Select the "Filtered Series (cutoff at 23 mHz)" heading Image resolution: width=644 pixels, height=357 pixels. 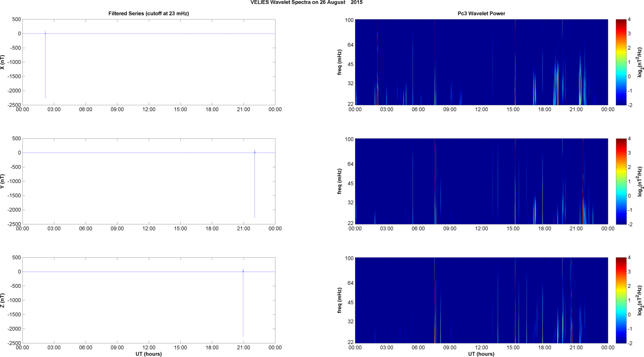148,13
